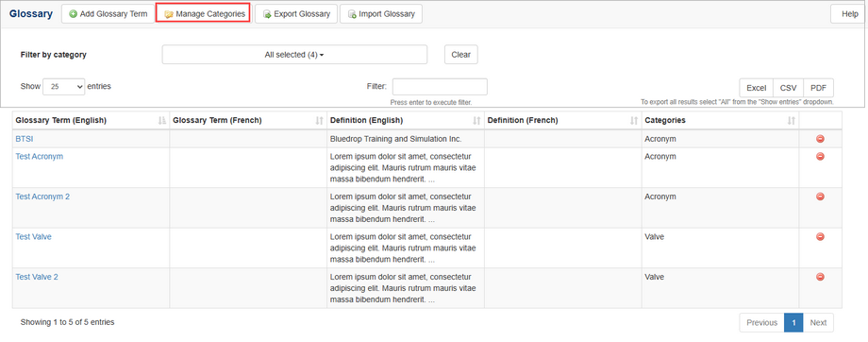The height and width of the screenshot is (342, 868).
Task: Select page 1 in pagination
Action: tap(793, 322)
